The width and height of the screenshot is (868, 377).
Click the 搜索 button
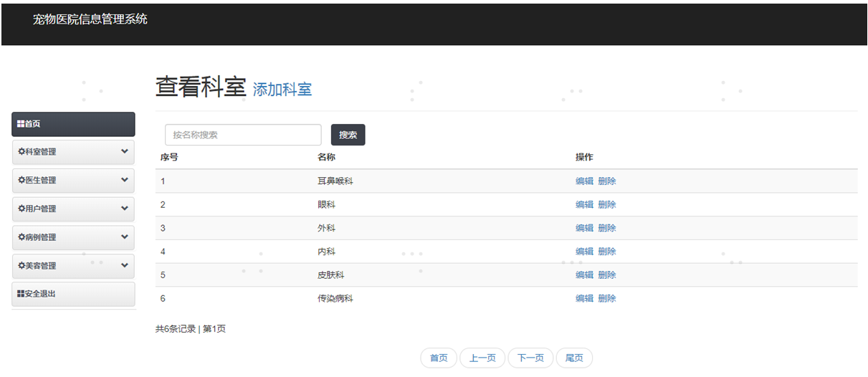[x=348, y=135]
